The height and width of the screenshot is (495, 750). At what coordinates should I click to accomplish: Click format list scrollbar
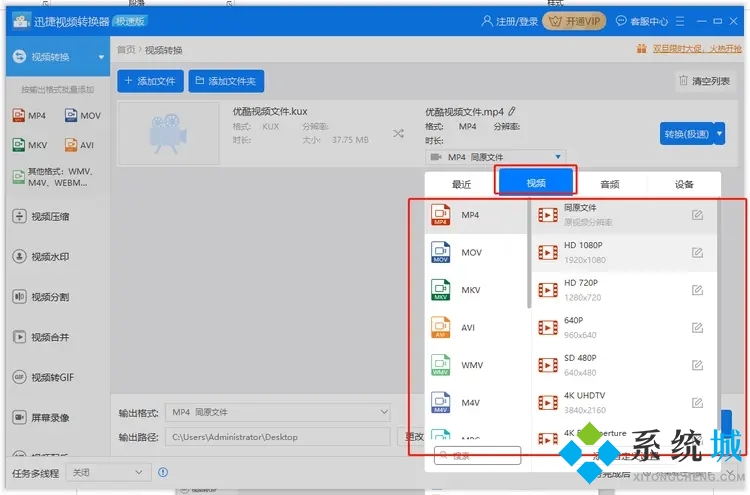[x=529, y=253]
